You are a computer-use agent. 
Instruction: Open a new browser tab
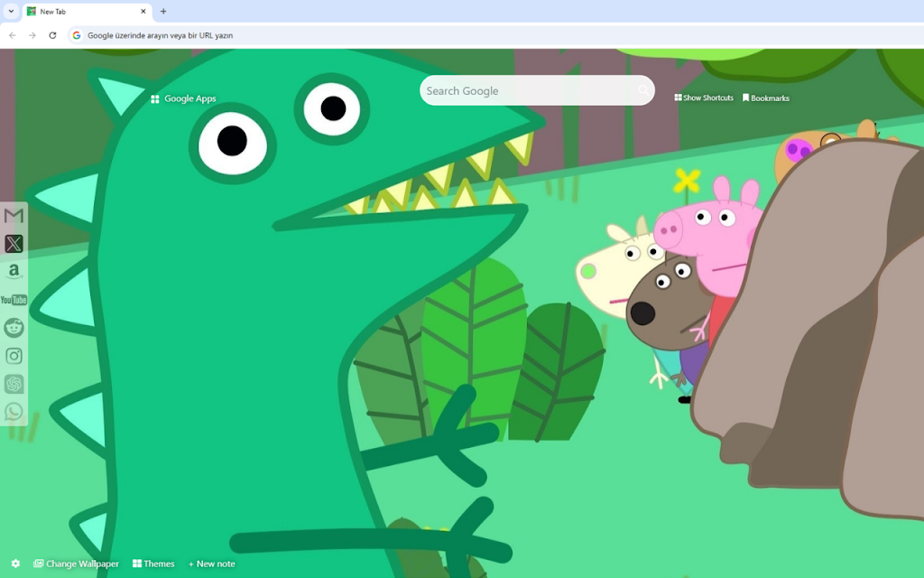coord(163,11)
